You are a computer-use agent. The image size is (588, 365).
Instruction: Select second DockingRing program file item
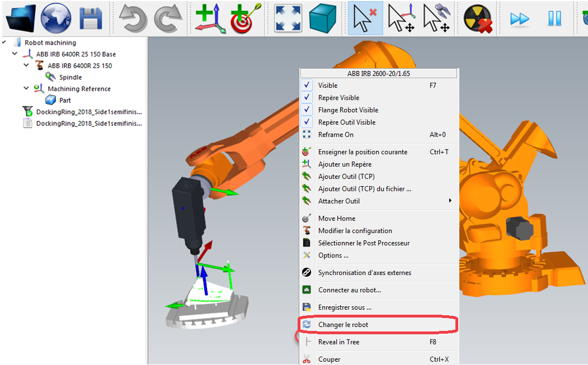(89, 124)
